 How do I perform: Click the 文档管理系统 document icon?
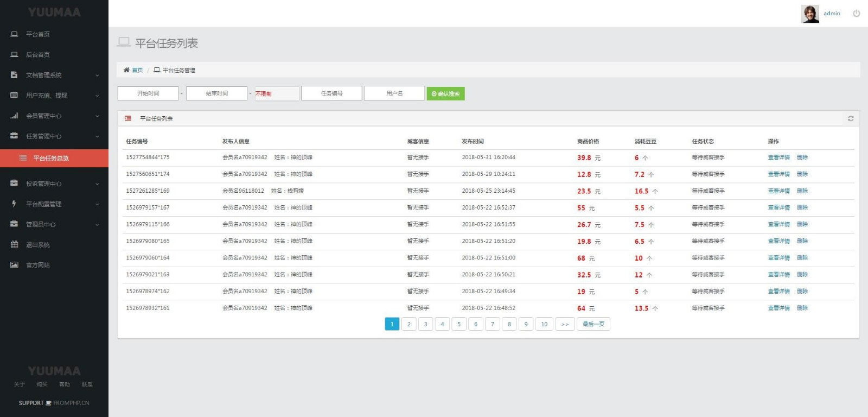click(x=14, y=75)
